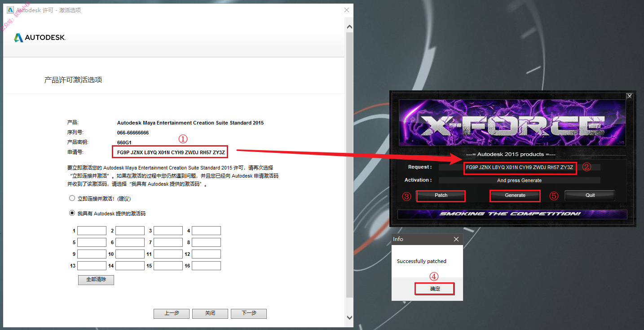The width and height of the screenshot is (644, 330).
Task: Select 我具有 Autodesk 提供的激活码 radio option
Action: [72, 214]
